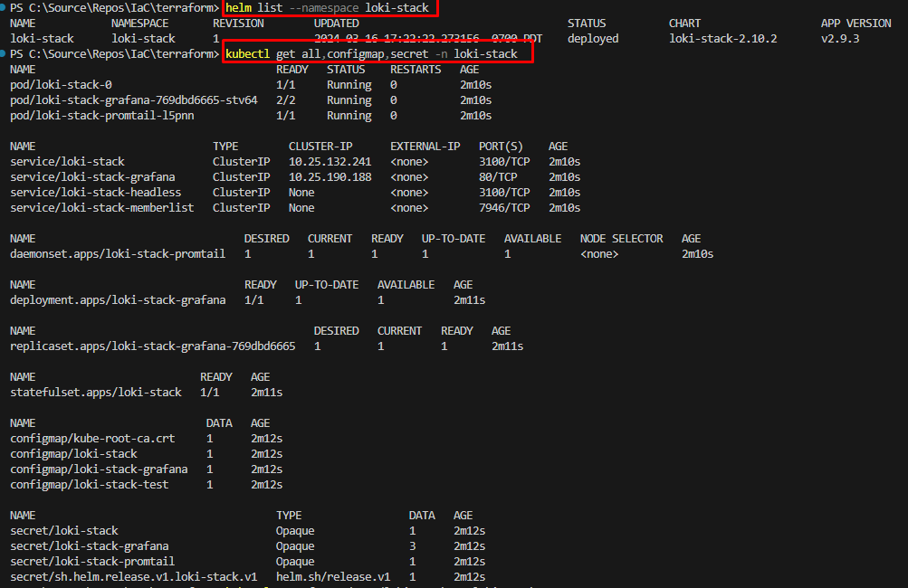Viewport: 908px width, 588px height.
Task: Click the command decoration dot beside the kubectl prompt
Action: [x=3, y=53]
